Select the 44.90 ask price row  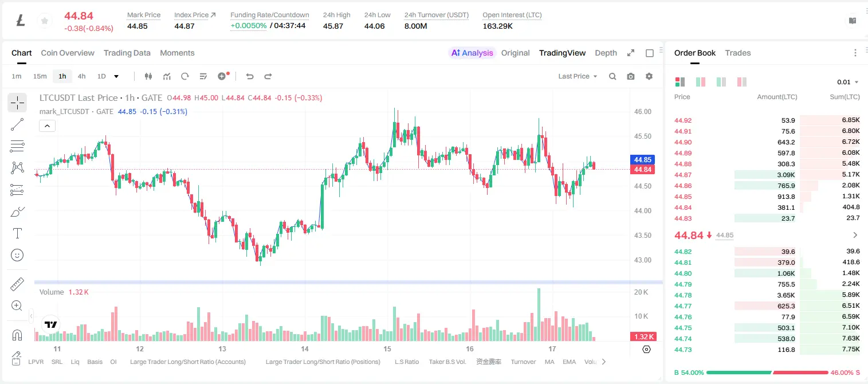(767, 142)
